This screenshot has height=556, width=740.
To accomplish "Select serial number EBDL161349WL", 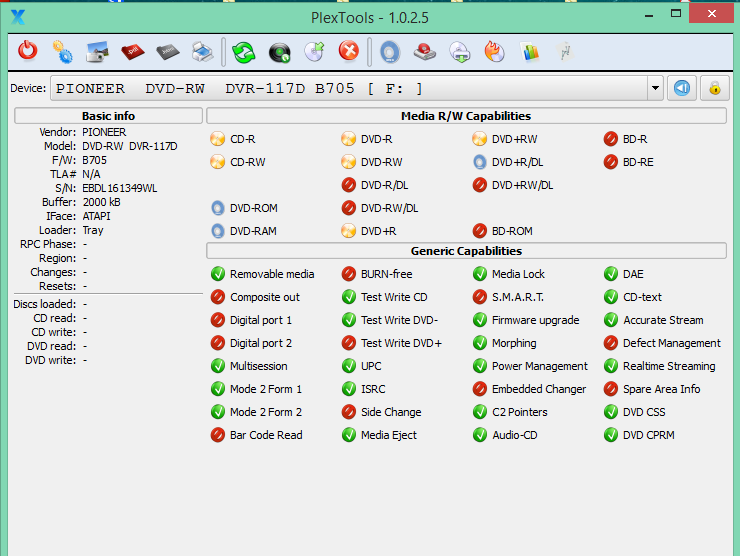I will 120,188.
